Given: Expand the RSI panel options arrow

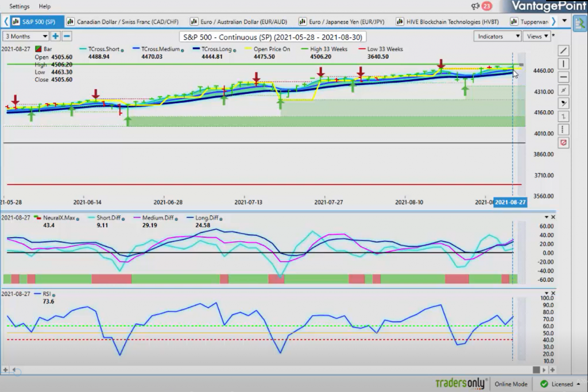Looking at the screenshot, I should (547, 293).
